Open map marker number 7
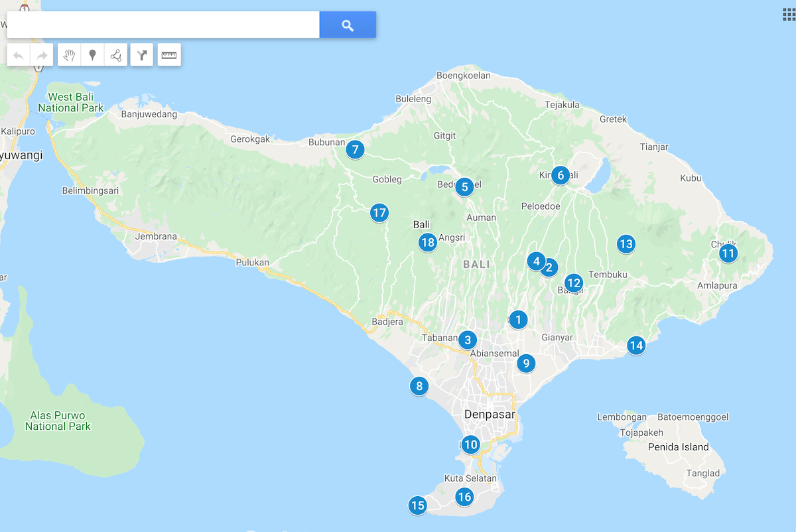The height and width of the screenshot is (532, 796). tap(355, 150)
